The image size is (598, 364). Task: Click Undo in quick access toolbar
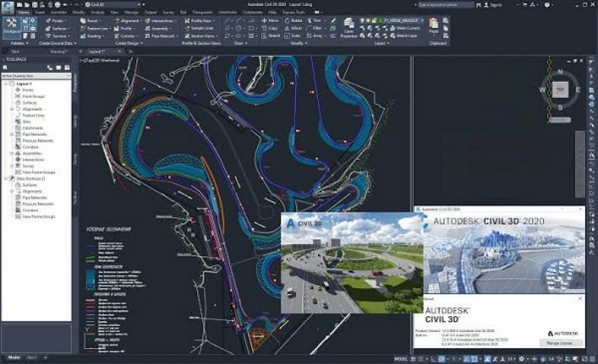pyautogui.click(x=65, y=5)
